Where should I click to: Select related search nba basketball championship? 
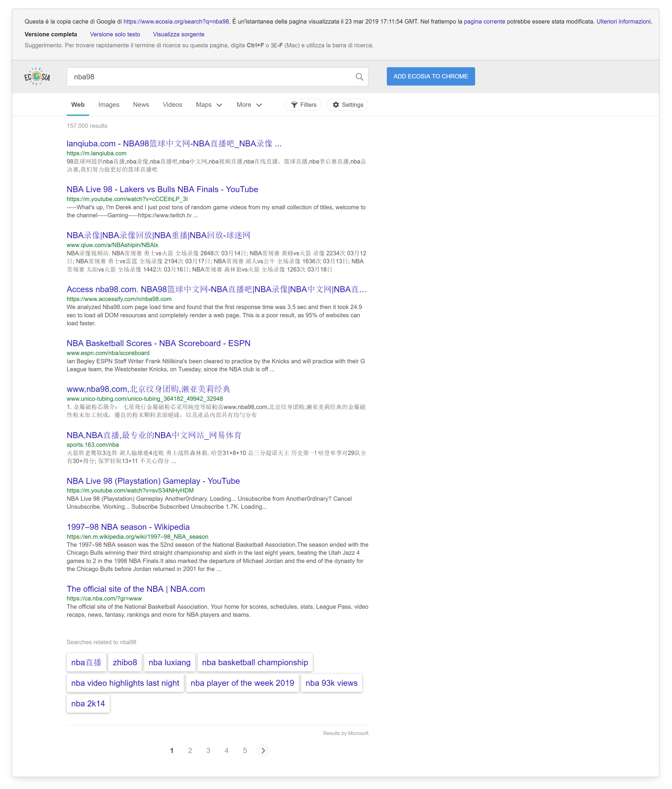pyautogui.click(x=255, y=662)
